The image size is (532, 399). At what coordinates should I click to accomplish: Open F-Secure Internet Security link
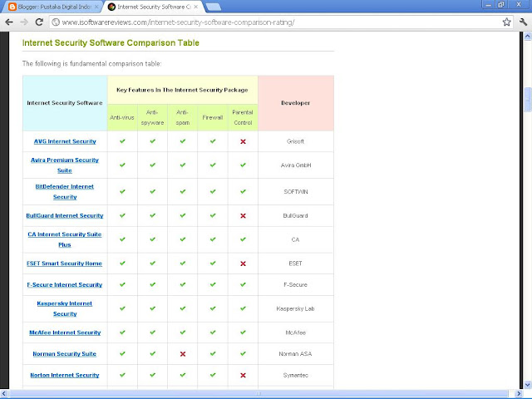(65, 285)
